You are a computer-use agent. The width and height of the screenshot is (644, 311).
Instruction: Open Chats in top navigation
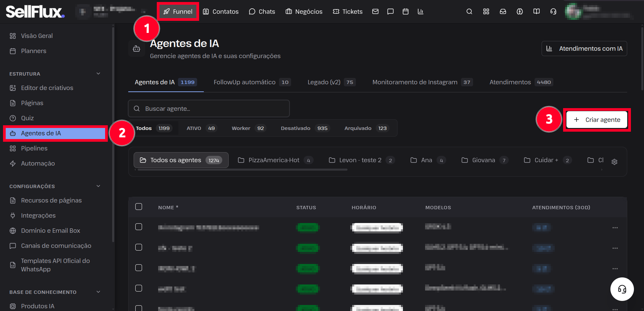(x=262, y=12)
